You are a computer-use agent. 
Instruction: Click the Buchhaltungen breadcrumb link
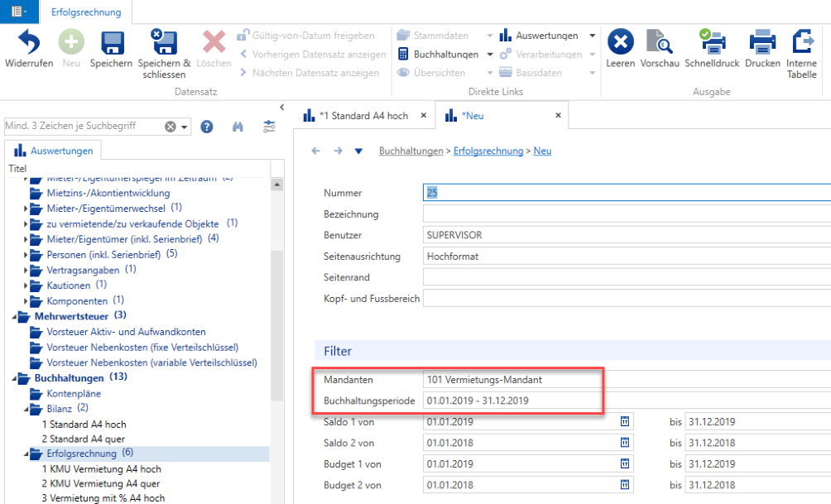[411, 151]
